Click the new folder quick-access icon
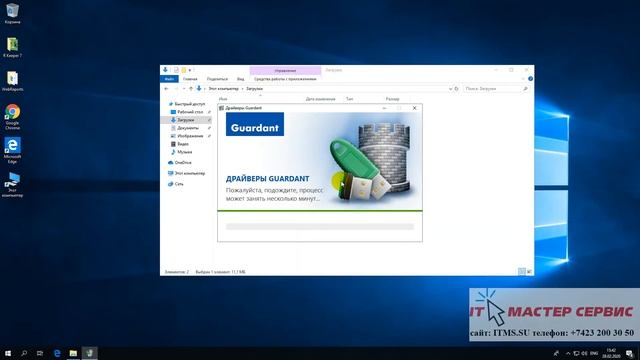This screenshot has width=640, height=360. [184, 70]
